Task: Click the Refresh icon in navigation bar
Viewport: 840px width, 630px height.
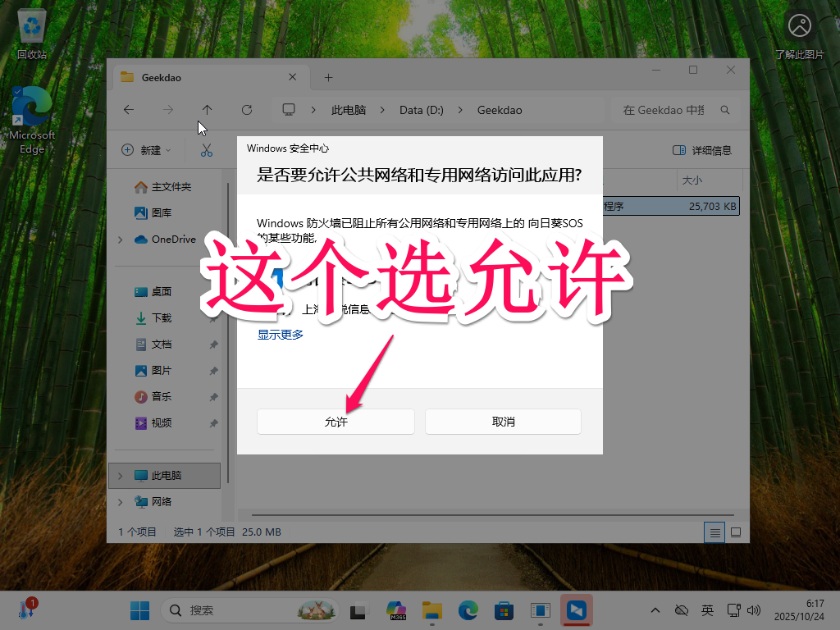Action: [246, 109]
